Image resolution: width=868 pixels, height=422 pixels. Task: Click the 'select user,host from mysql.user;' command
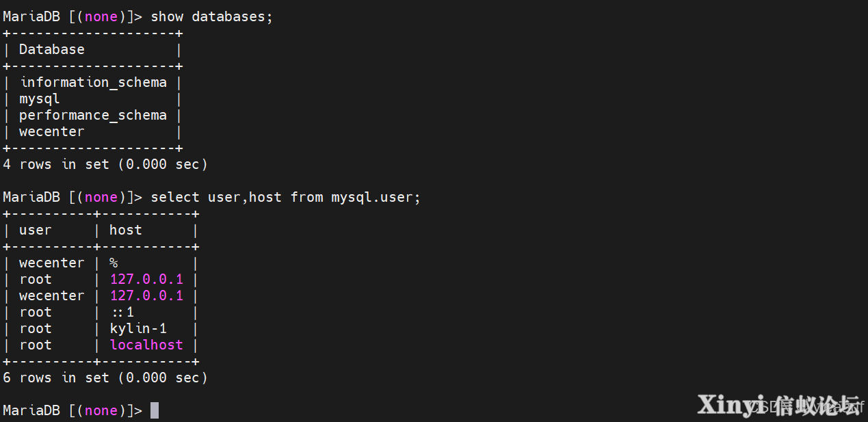pos(285,197)
